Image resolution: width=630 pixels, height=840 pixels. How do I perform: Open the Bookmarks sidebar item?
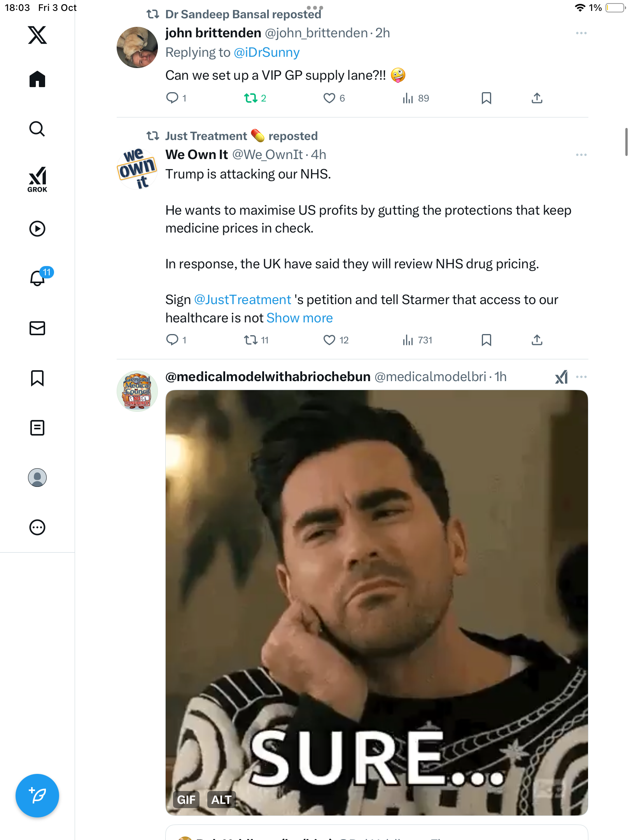pos(37,378)
